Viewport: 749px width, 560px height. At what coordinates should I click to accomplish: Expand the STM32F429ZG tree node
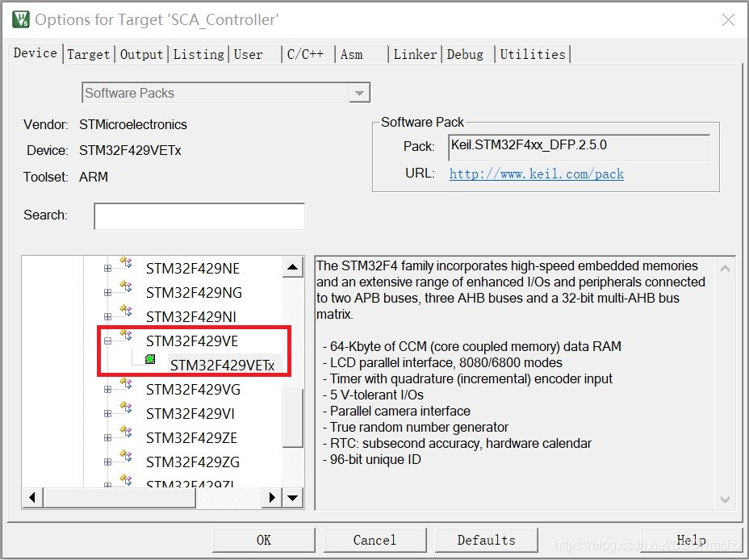click(107, 462)
